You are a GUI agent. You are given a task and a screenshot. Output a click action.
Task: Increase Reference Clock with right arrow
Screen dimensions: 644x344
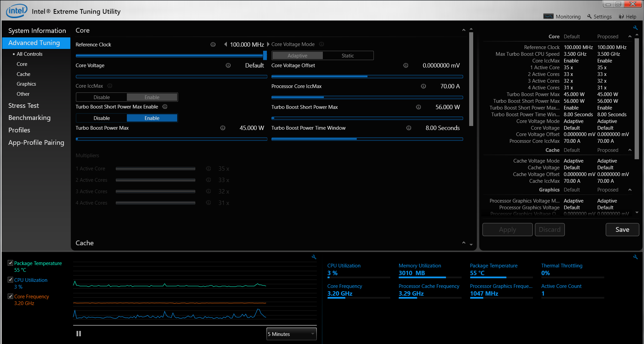coord(268,44)
